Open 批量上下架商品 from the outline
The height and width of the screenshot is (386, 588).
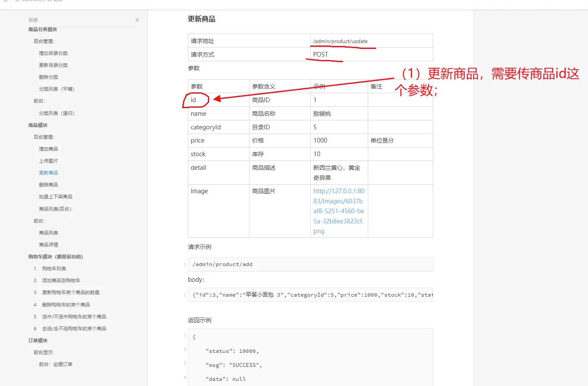pyautogui.click(x=56, y=197)
